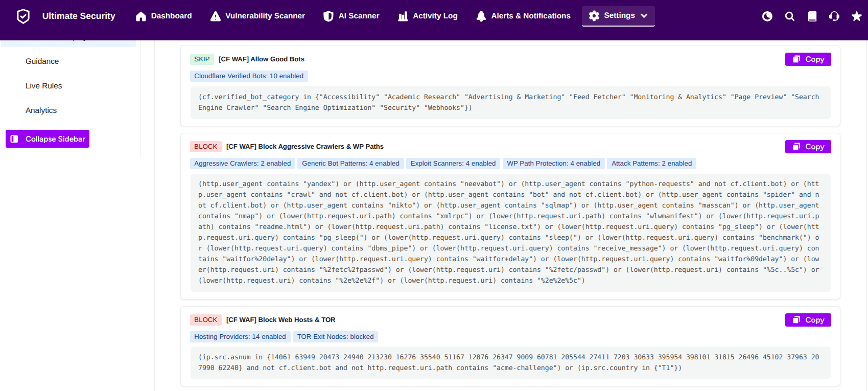Click the star icon in header
The image size is (868, 391).
pyautogui.click(x=857, y=16)
